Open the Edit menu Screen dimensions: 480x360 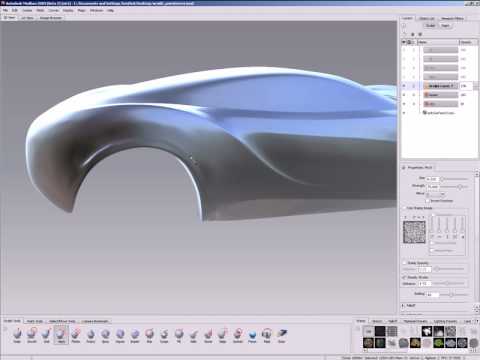[x=15, y=11]
